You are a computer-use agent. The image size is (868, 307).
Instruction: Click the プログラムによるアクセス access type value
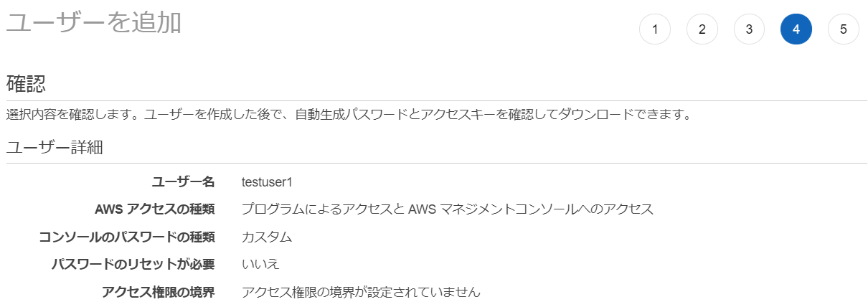coord(448,209)
